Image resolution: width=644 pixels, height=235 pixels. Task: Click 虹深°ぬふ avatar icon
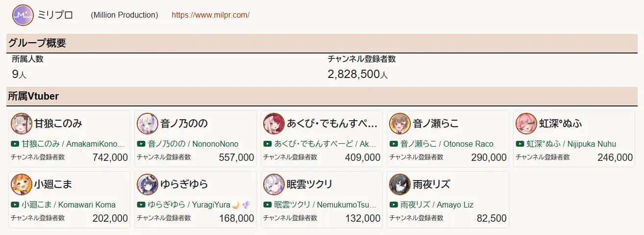[x=526, y=124]
